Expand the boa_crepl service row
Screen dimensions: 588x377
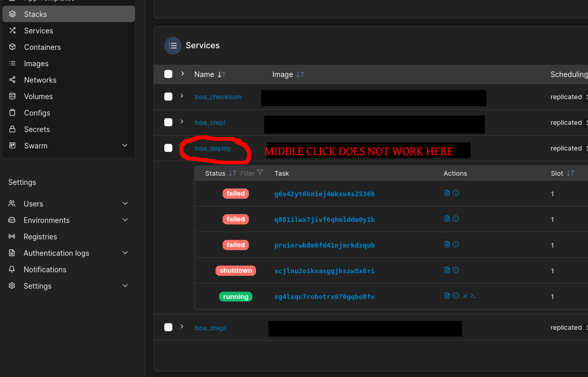coord(181,122)
